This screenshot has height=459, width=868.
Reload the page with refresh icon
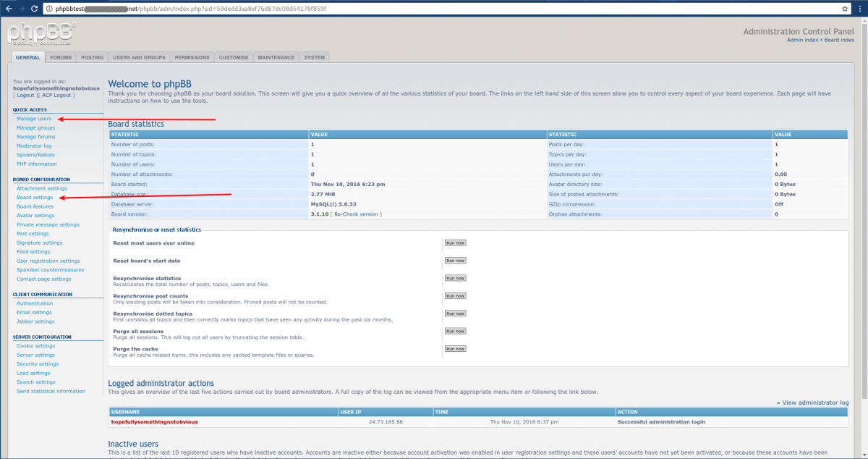pyautogui.click(x=33, y=9)
